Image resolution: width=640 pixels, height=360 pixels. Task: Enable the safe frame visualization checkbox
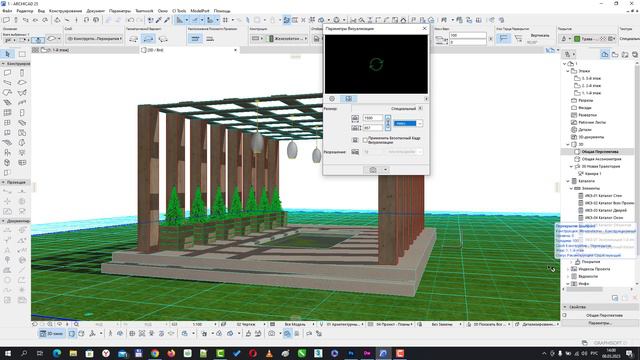365,140
